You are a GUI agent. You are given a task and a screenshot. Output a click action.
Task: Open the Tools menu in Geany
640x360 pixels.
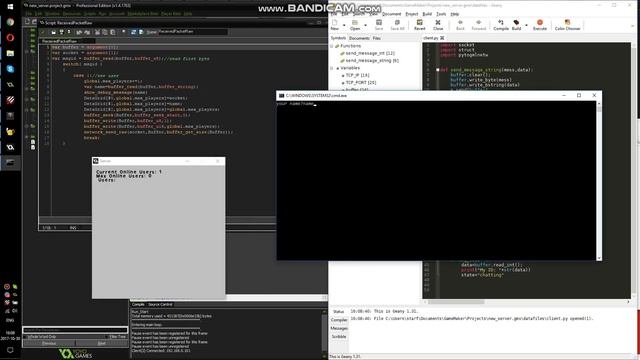pos(441,14)
